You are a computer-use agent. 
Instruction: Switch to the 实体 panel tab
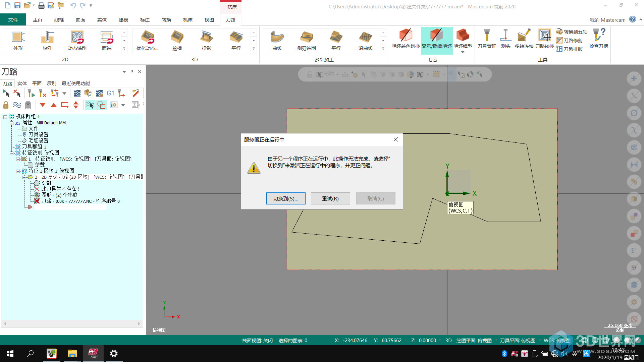(22, 83)
